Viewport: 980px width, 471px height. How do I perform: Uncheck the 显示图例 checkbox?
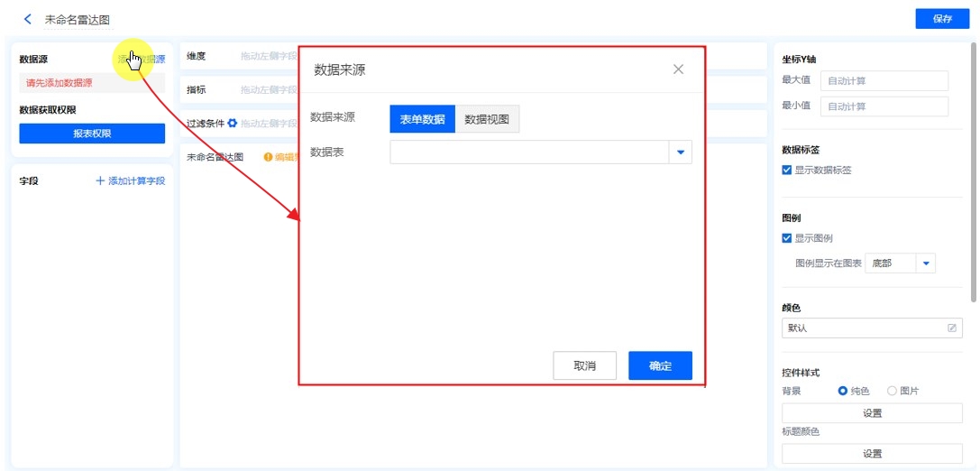(x=787, y=238)
